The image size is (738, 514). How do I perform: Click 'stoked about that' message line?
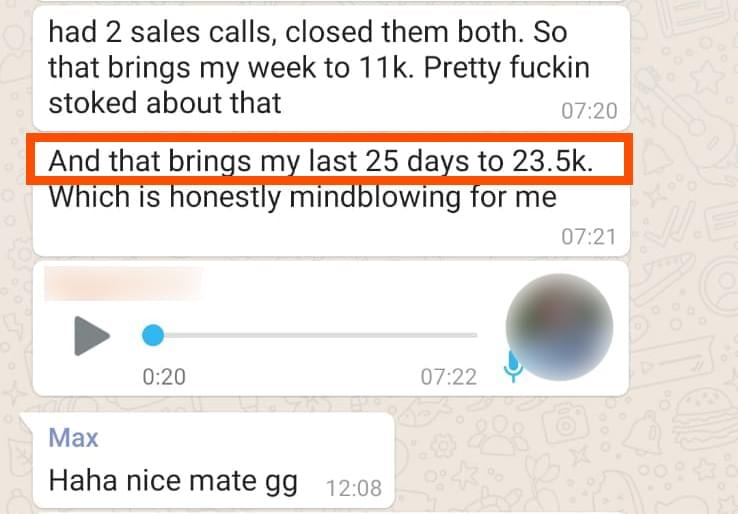tap(165, 103)
